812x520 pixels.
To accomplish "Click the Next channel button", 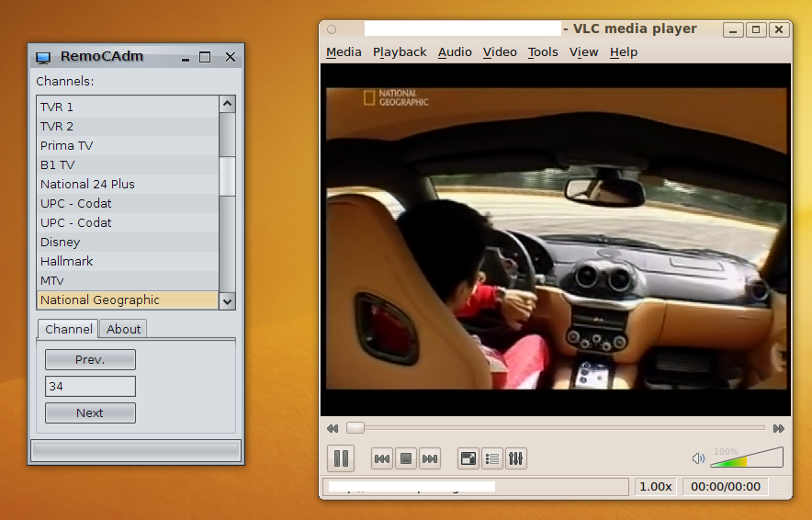I will point(90,413).
